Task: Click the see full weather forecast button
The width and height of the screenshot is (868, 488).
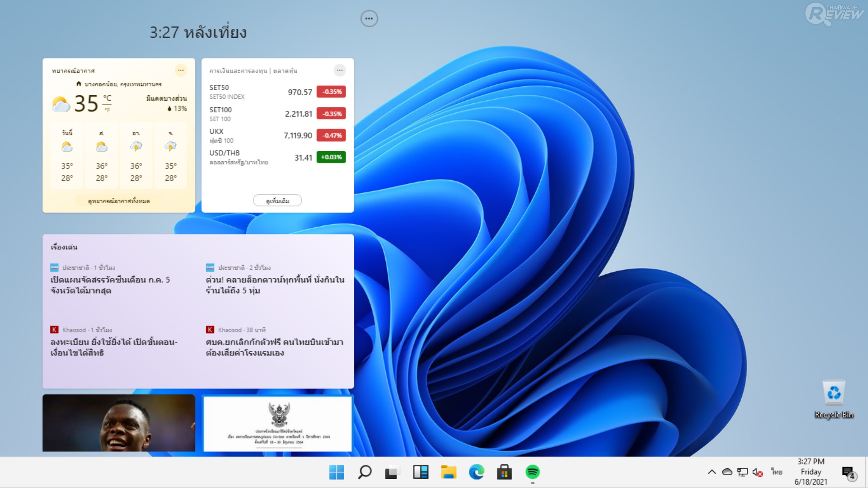Action: (119, 201)
